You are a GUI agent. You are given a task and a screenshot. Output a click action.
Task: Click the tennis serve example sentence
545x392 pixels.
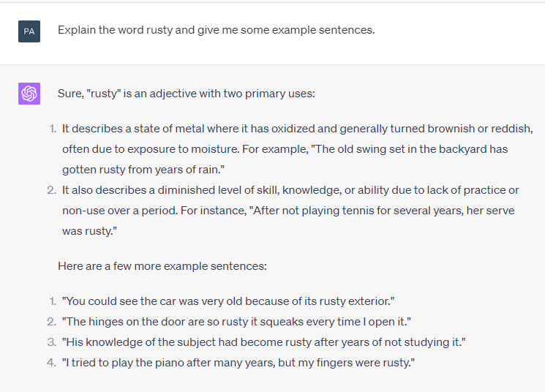(288, 221)
